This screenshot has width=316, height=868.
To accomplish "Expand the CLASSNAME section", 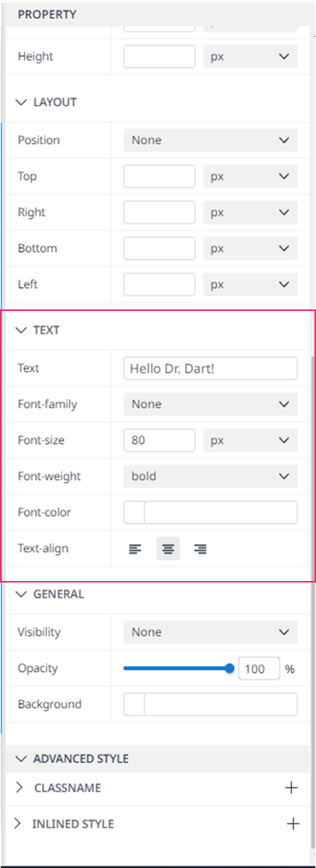I will tap(20, 788).
